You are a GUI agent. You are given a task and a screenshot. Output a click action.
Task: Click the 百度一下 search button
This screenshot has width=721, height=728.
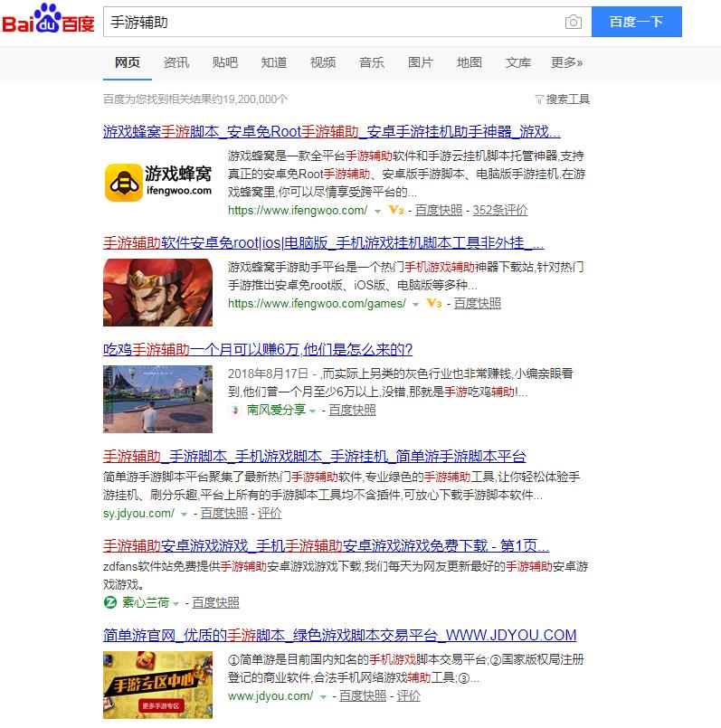pyautogui.click(x=637, y=22)
